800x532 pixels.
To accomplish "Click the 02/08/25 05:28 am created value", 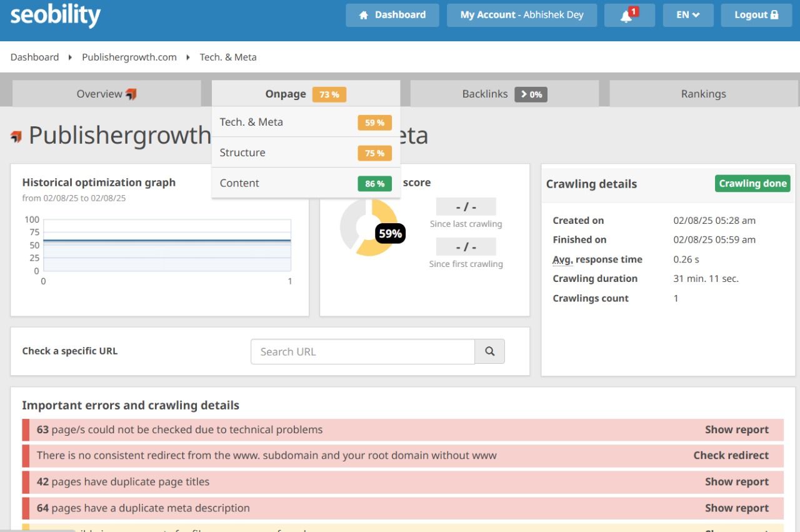I will click(714, 220).
